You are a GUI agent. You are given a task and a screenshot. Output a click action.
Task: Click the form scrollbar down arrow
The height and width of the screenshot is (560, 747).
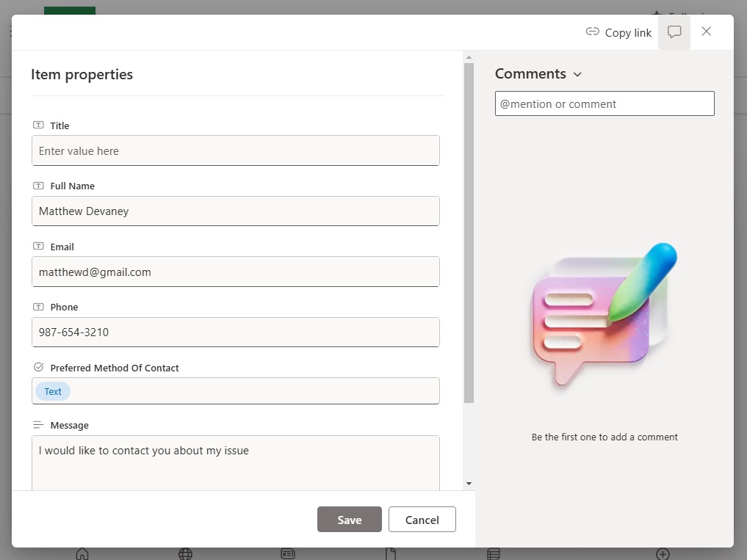(x=469, y=484)
